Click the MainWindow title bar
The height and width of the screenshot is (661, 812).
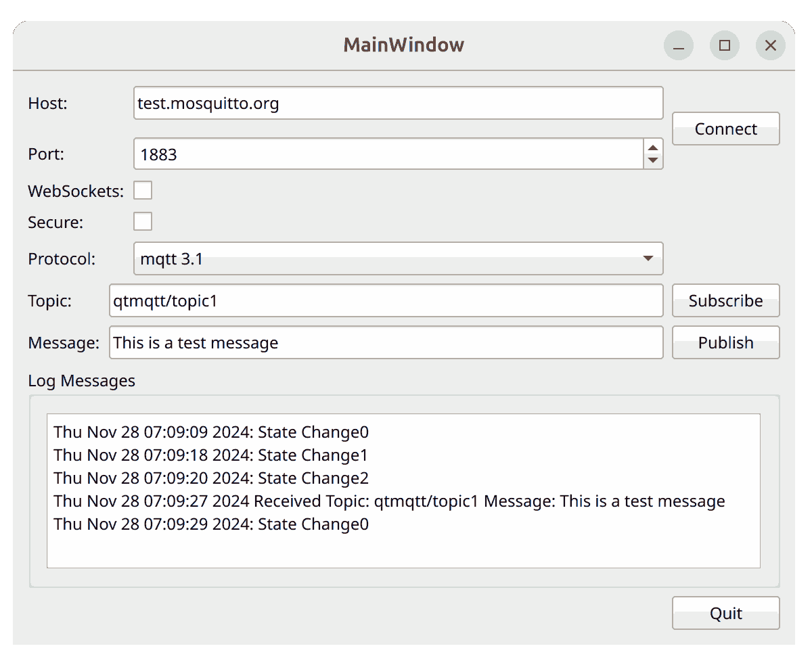tap(404, 45)
